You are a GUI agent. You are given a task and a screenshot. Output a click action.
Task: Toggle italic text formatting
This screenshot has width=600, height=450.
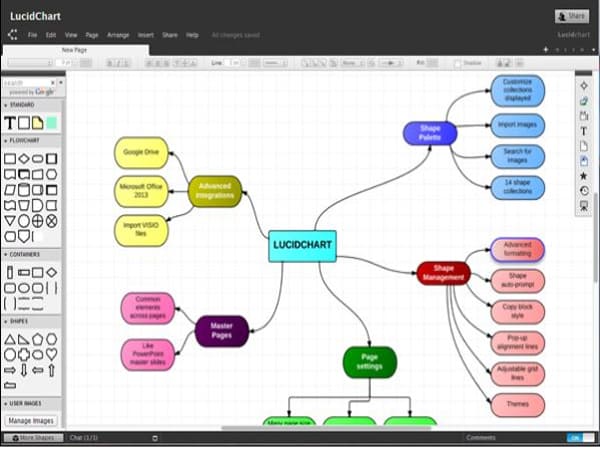(x=118, y=63)
